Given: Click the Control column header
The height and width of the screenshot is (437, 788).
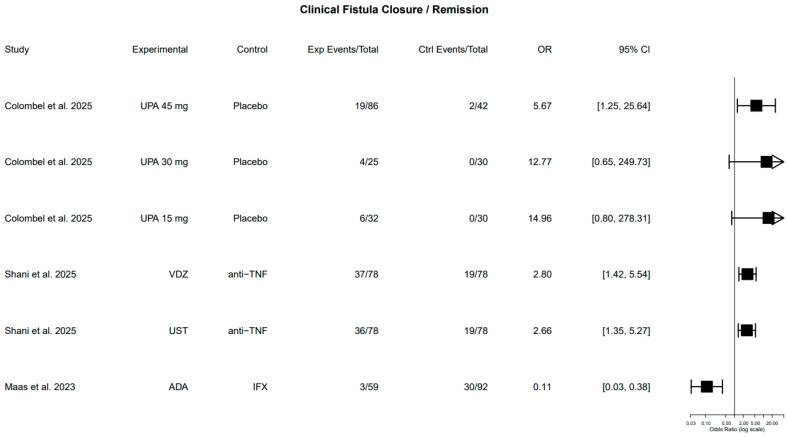Looking at the screenshot, I should click(x=252, y=49).
